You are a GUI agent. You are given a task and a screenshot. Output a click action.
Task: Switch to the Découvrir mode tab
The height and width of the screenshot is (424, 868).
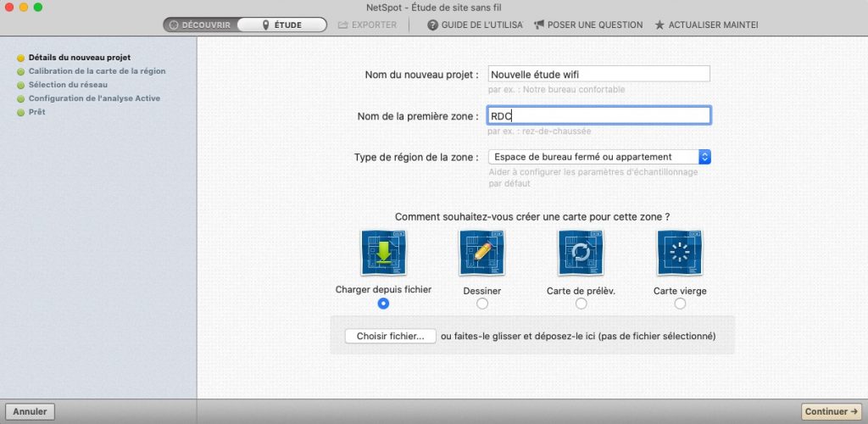200,25
